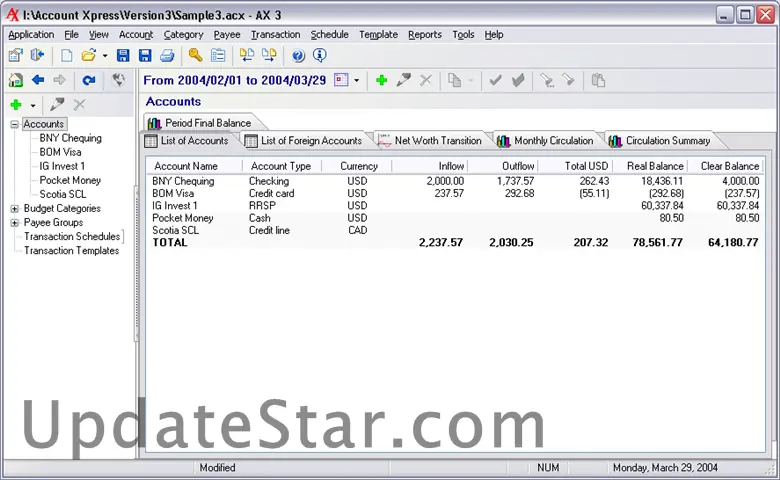Expand the Payee Groups tree node
Image resolution: width=780 pixels, height=480 pixels.
pyautogui.click(x=15, y=223)
